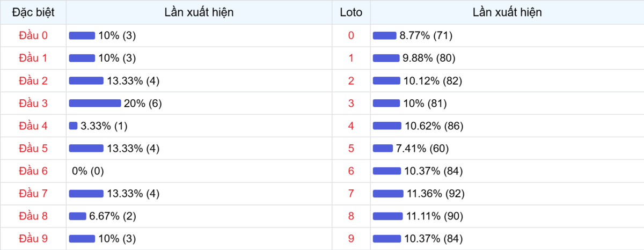Click the 'Đặc biệt' column header
Viewport: 644px width, 250px height.
[x=33, y=12]
